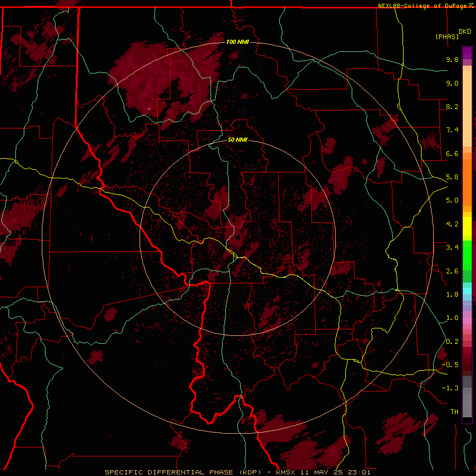Screen dimensions: 476x476
Task: Click the [PHAS] units label
Action: pos(447,36)
